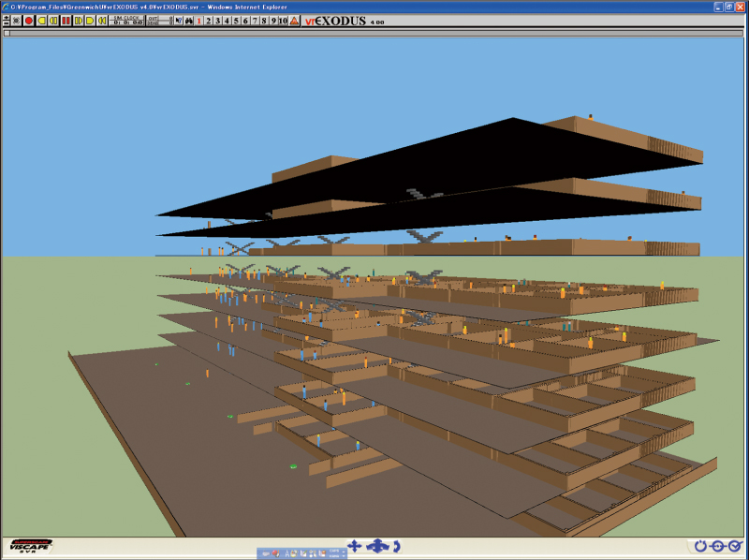
Task: Click the binoculars view icon
Action: point(189,21)
